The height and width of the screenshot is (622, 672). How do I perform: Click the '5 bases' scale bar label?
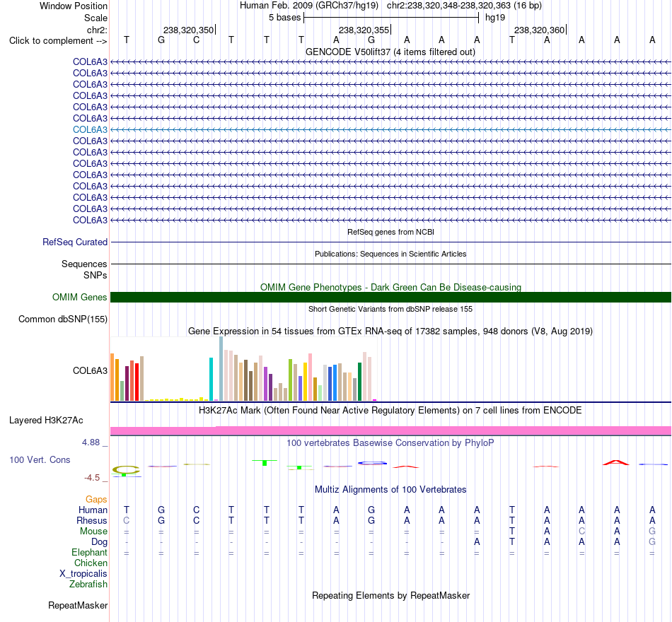[284, 18]
